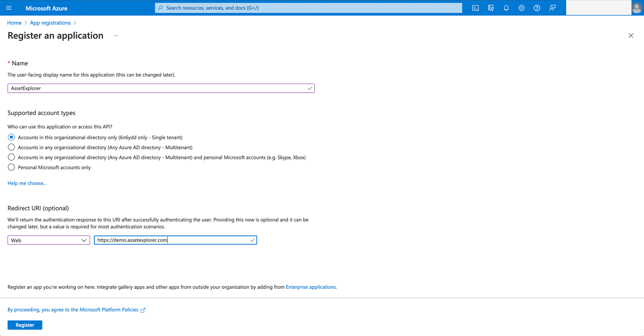This screenshot has height=336, width=644.
Task: Open the Azure portal hamburger menu
Action: (x=9, y=8)
